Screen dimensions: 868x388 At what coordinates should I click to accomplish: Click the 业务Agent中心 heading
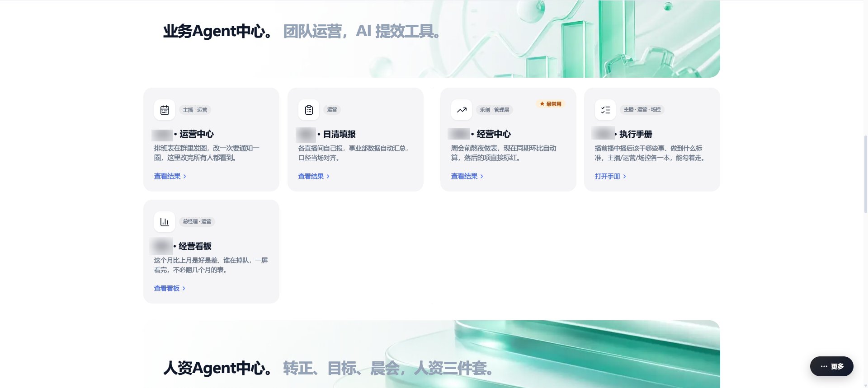point(217,31)
